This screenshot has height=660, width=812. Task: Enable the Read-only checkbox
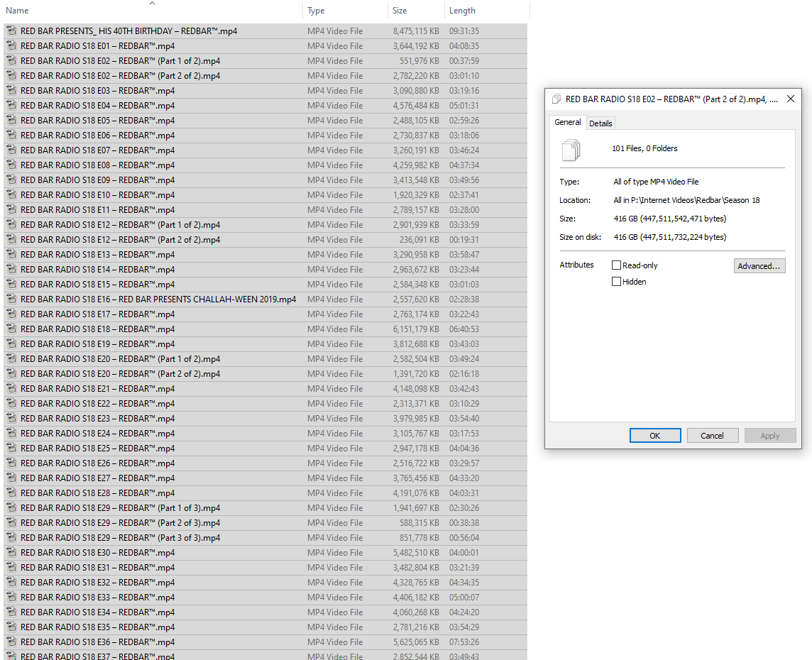[616, 265]
